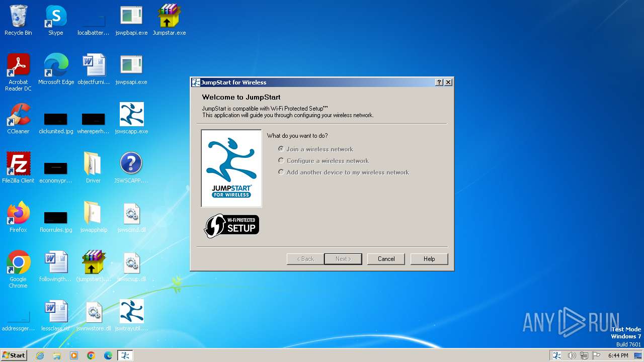Open Chrome from the taskbar
This screenshot has width=644, height=362.
(x=91, y=355)
